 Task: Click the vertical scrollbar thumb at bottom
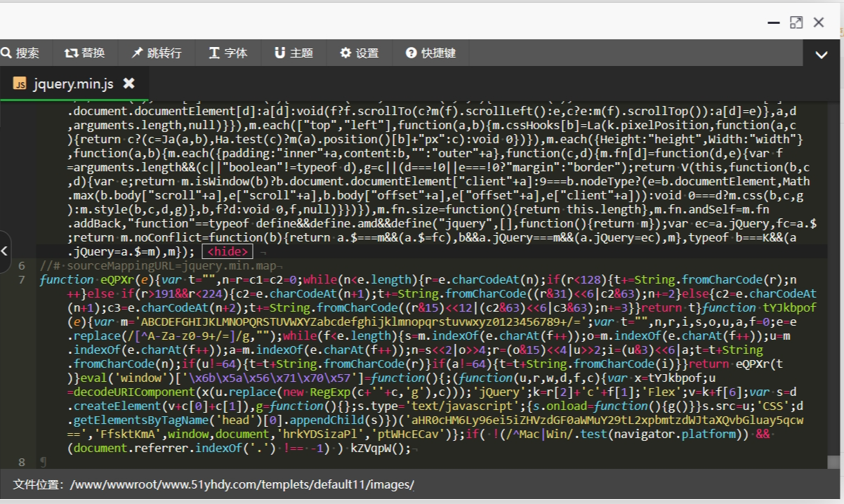pos(833,461)
